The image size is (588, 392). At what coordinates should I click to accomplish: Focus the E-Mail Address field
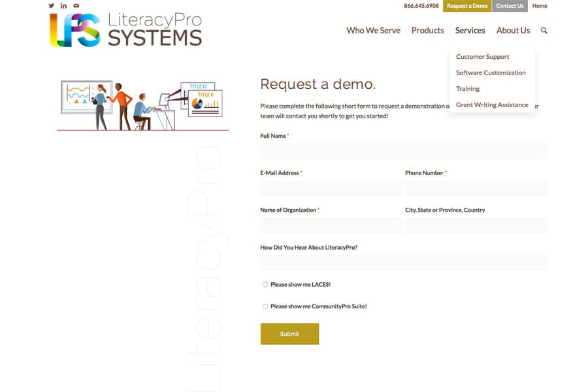tap(331, 188)
